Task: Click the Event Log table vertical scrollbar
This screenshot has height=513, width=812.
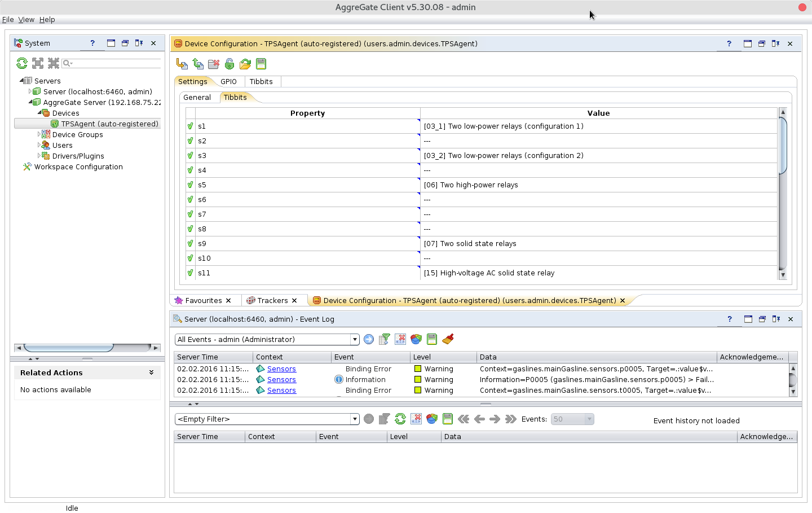Action: tap(793, 380)
